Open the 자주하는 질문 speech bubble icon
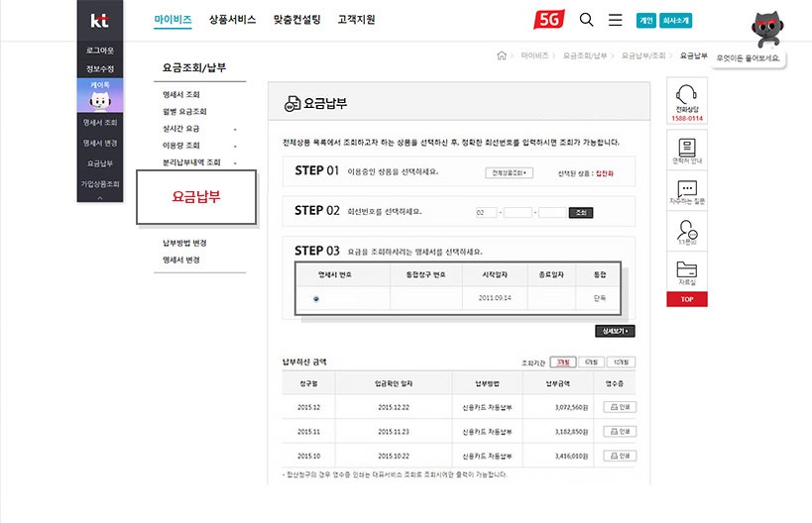The height and width of the screenshot is (523, 812). [x=687, y=188]
